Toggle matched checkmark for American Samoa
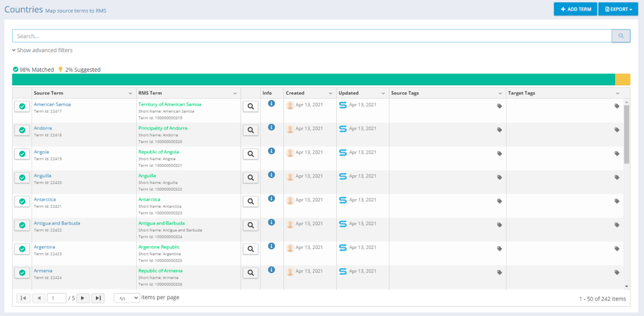The width and height of the screenshot is (644, 316). pyautogui.click(x=22, y=107)
